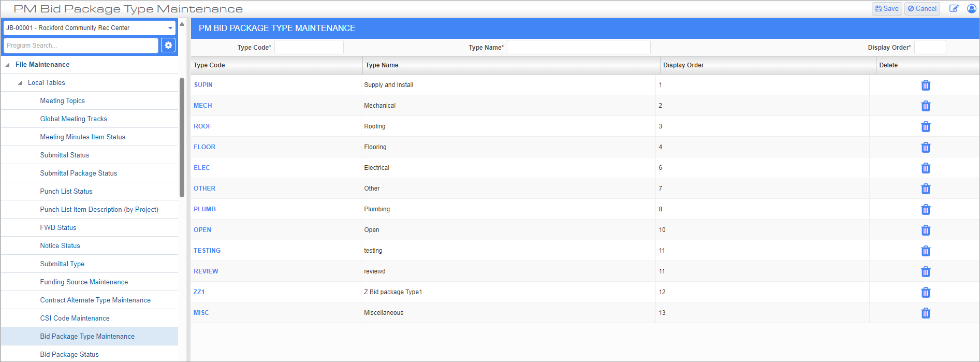Focus the Type Name input field
Viewport: 980px width, 362px height.
pos(579,47)
